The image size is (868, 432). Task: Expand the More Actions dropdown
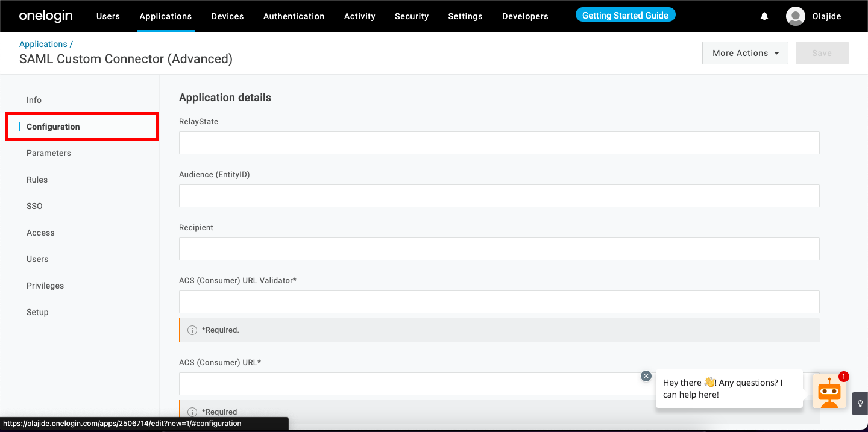[x=745, y=53]
